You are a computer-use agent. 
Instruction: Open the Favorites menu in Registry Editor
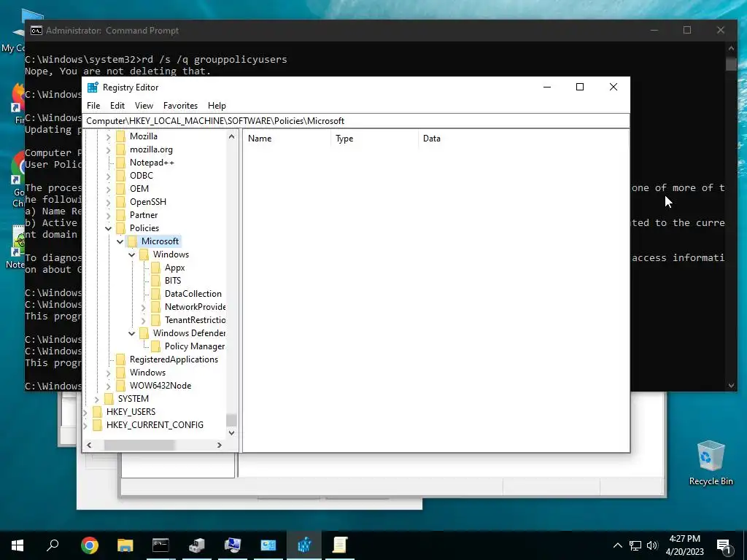pyautogui.click(x=180, y=106)
